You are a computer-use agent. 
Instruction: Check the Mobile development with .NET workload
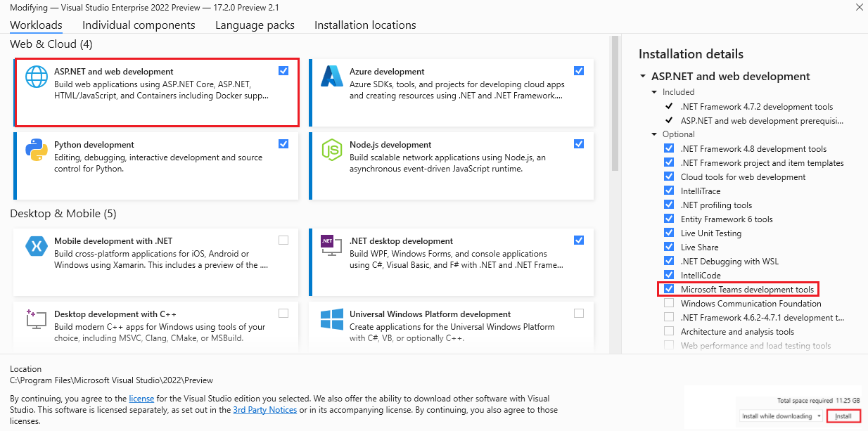point(283,240)
